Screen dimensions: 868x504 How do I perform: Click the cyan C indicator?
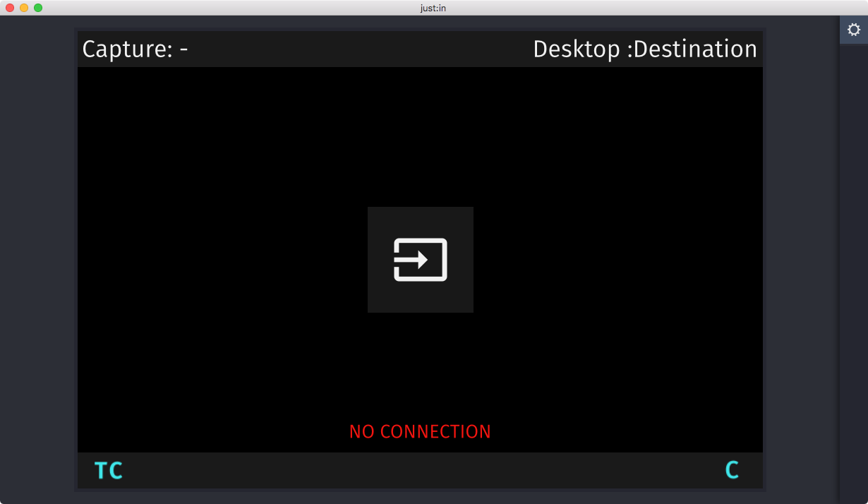732,470
